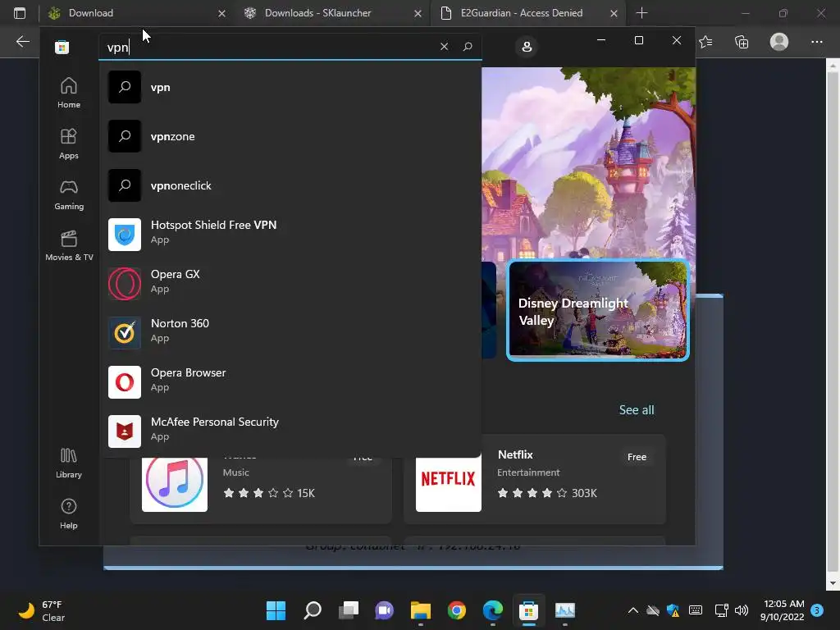Image resolution: width=840 pixels, height=630 pixels.
Task: Open Teams Chat on taskbar
Action: pyautogui.click(x=384, y=610)
